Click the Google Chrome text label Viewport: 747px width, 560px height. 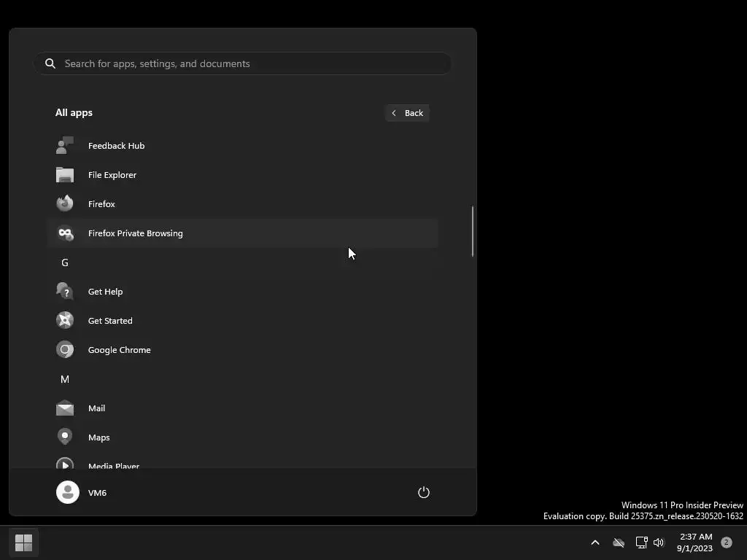click(119, 350)
